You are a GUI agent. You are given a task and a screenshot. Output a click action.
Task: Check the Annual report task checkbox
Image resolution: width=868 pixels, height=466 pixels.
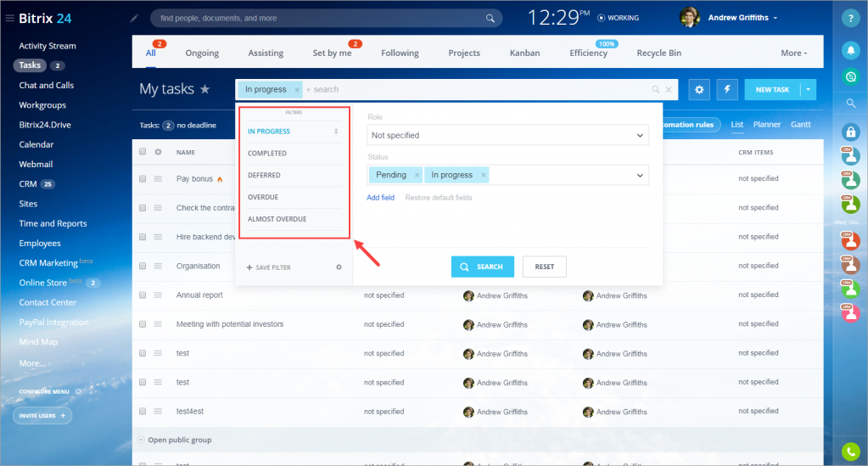pyautogui.click(x=143, y=295)
